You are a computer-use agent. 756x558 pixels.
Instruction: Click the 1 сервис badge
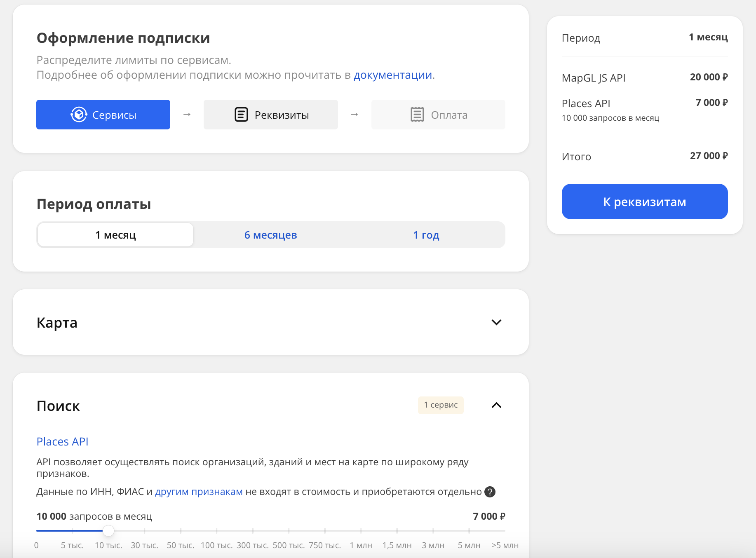(x=441, y=405)
